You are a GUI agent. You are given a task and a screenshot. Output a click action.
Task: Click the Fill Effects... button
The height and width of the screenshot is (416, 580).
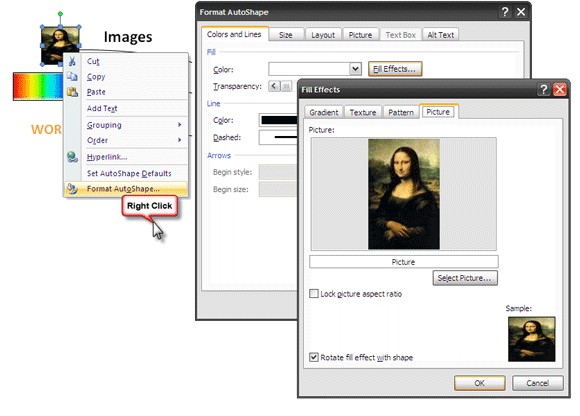(x=395, y=69)
